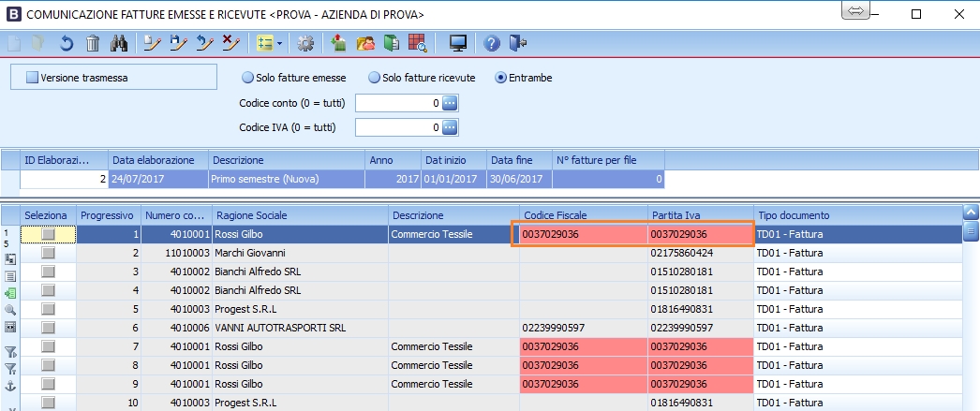Select the Solo fatture emesse radio button

click(x=247, y=78)
